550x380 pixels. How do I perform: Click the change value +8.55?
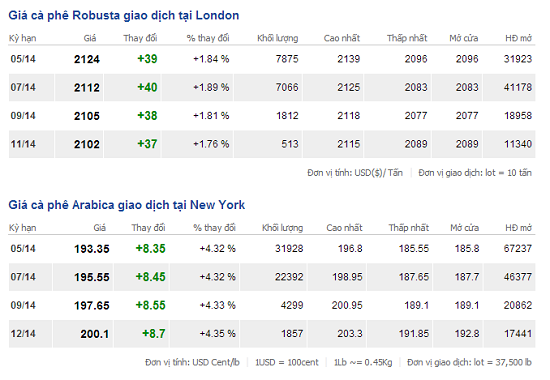coord(150,306)
